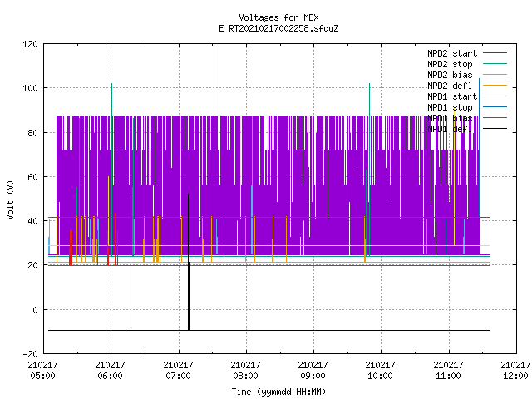Click blue line sample beside NPD1 stop

[495, 107]
